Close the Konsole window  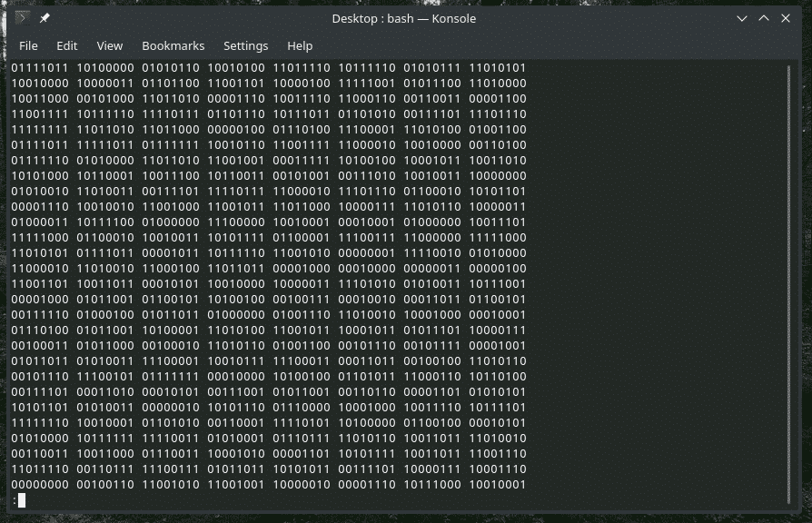pos(786,18)
